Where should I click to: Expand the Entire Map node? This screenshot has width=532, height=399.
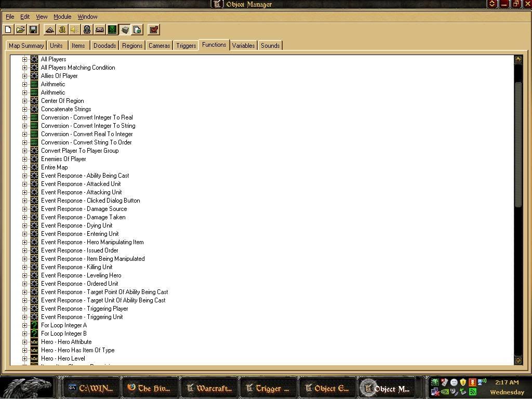pos(24,167)
